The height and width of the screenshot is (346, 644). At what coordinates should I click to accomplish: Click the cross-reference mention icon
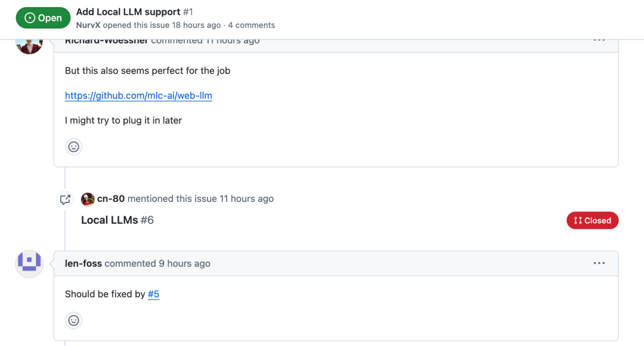(x=65, y=200)
